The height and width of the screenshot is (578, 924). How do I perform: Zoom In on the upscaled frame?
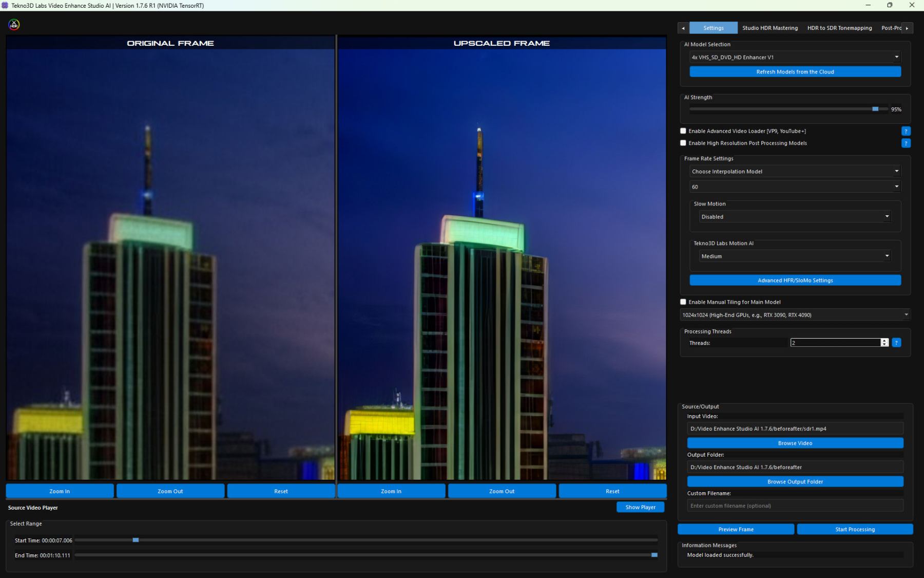pyautogui.click(x=391, y=491)
